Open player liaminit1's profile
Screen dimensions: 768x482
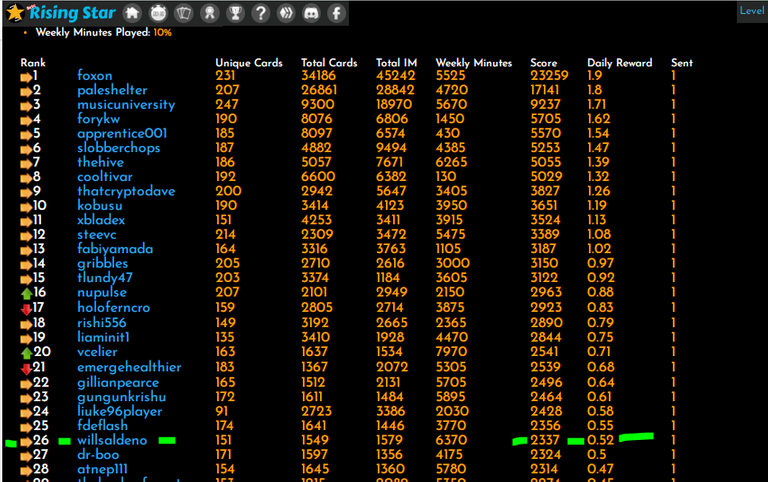tap(103, 337)
